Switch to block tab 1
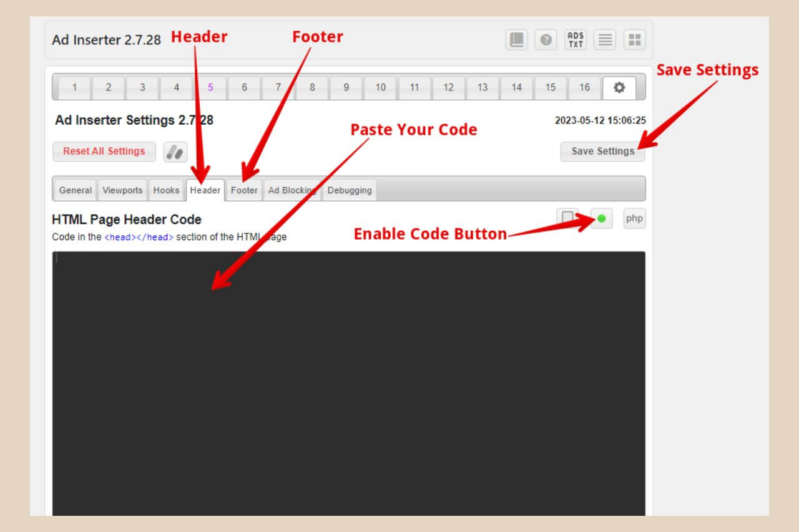 point(74,87)
